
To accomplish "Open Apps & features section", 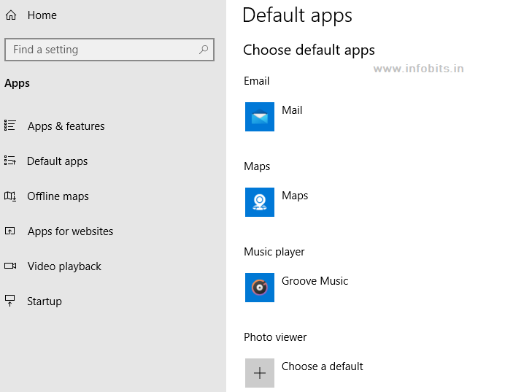I will 66,126.
